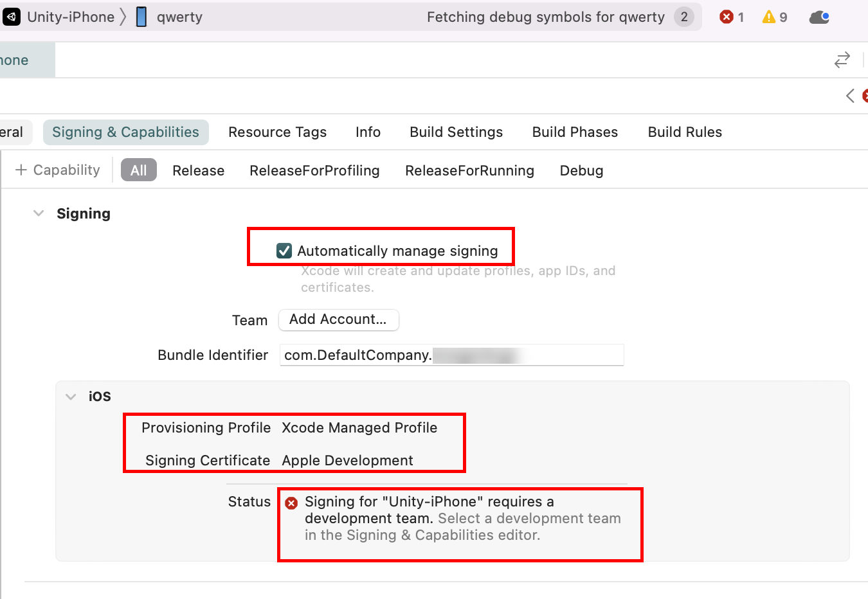
Task: Select the ReleaseForRunning configuration
Action: click(469, 170)
